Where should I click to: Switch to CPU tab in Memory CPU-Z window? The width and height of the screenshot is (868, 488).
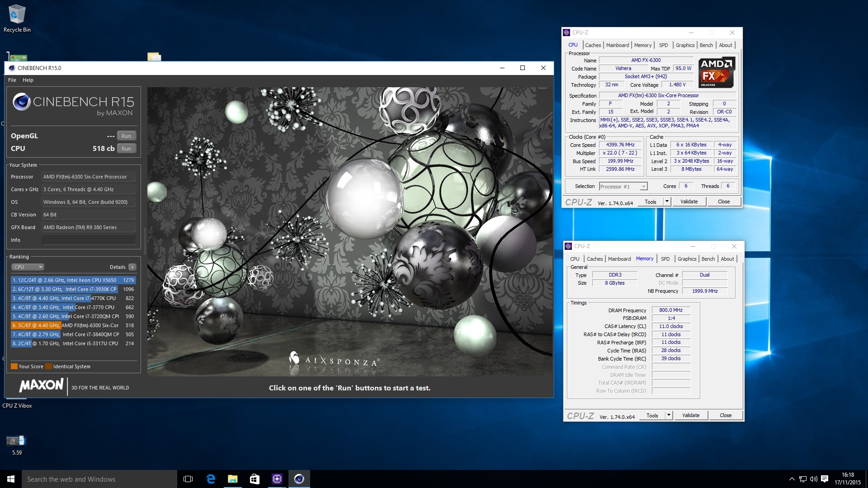(575, 259)
